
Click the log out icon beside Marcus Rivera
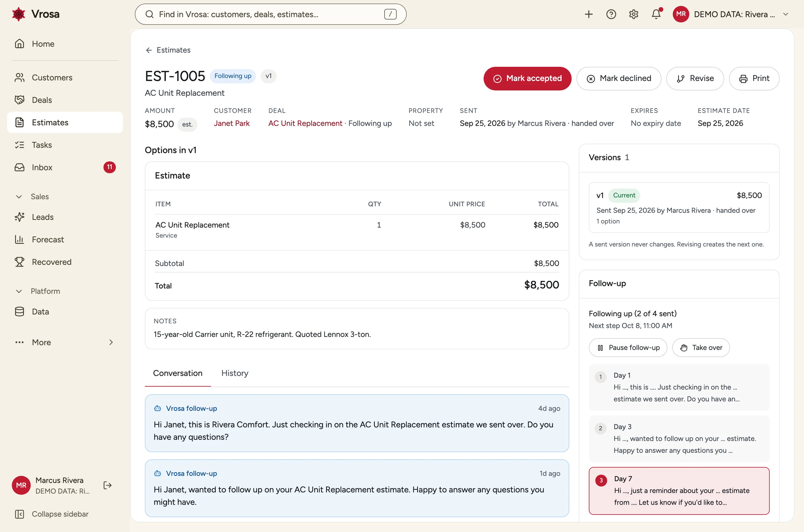[108, 485]
